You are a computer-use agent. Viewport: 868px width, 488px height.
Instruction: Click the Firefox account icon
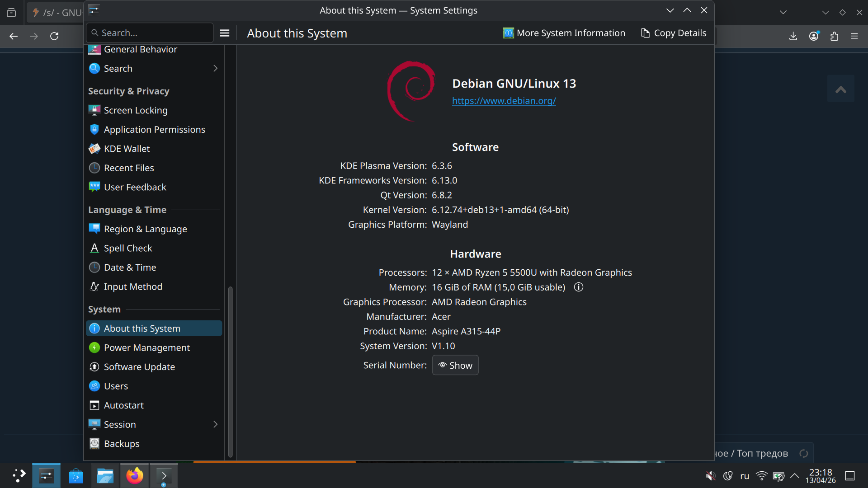pyautogui.click(x=814, y=36)
